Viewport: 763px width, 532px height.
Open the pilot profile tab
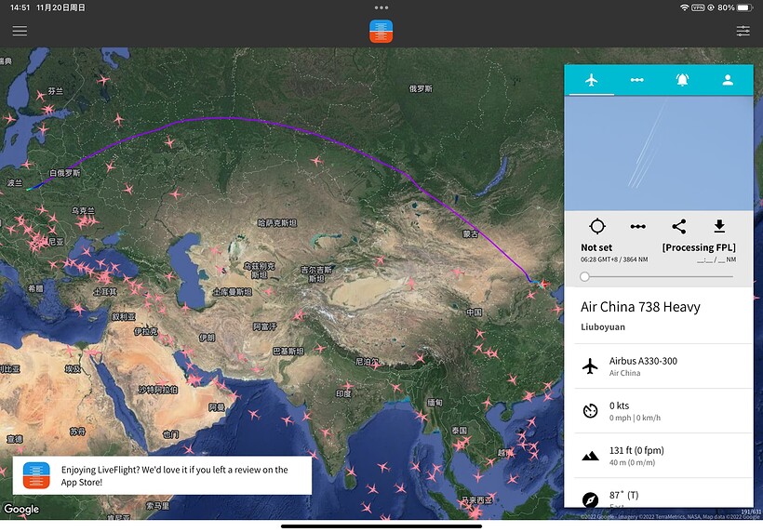(728, 80)
